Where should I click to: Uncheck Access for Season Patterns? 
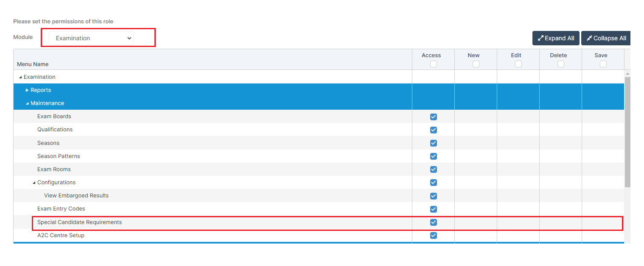(x=434, y=156)
